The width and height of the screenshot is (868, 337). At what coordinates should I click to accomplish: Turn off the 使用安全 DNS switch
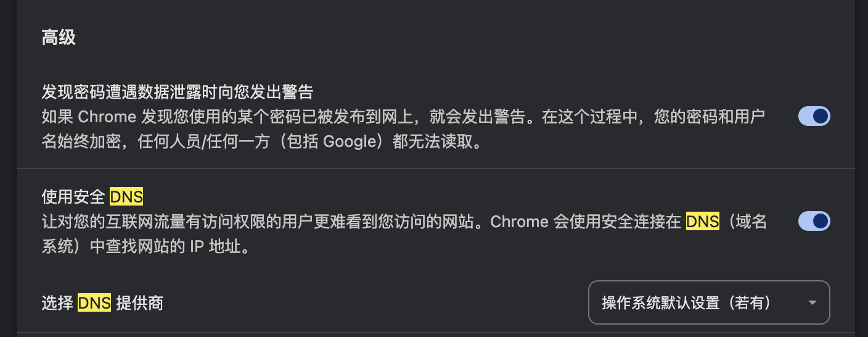pos(814,221)
